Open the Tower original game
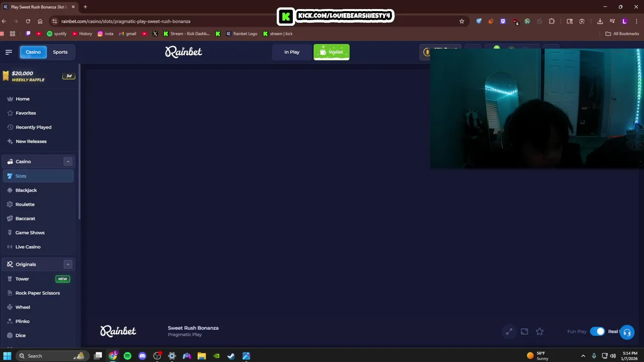This screenshot has width=644, height=362. (38, 279)
